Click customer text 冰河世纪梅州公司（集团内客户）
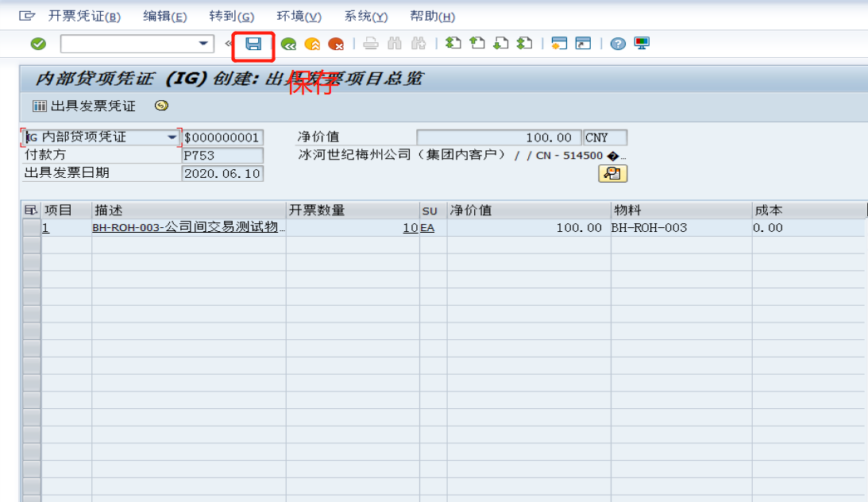Viewport: 868px width, 502px height. (402, 155)
